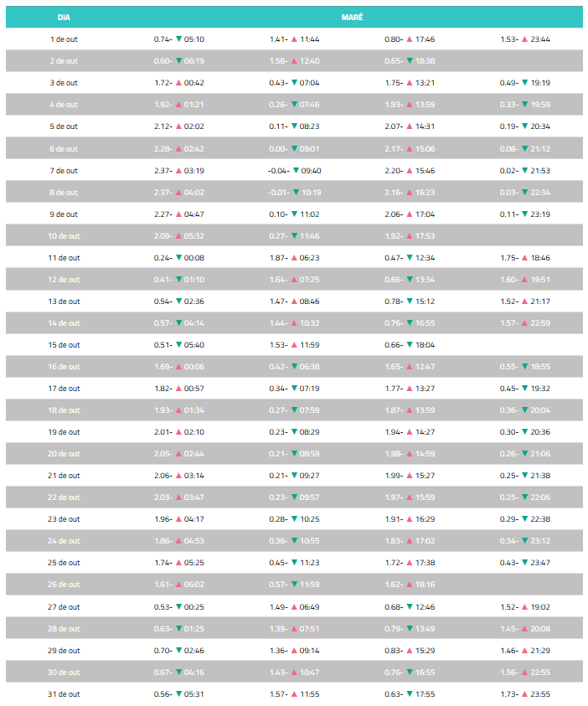Click the pink arrow beside 23:55 on 31 de out

(x=525, y=694)
